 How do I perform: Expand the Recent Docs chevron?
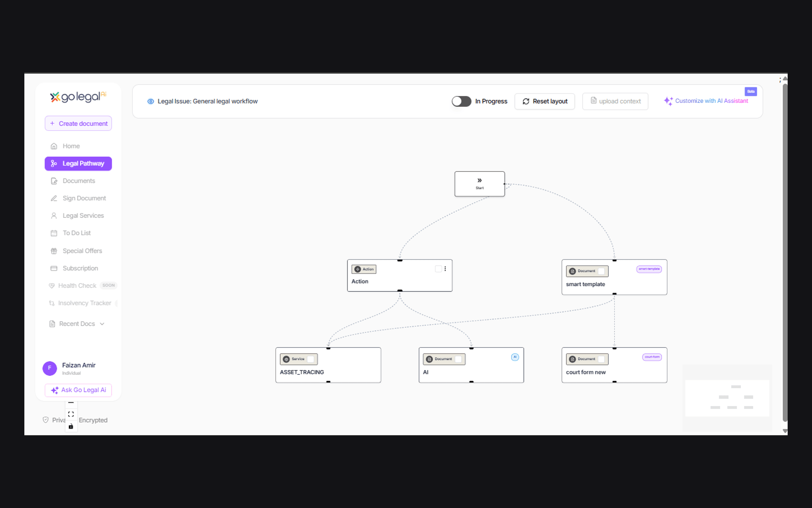point(102,324)
